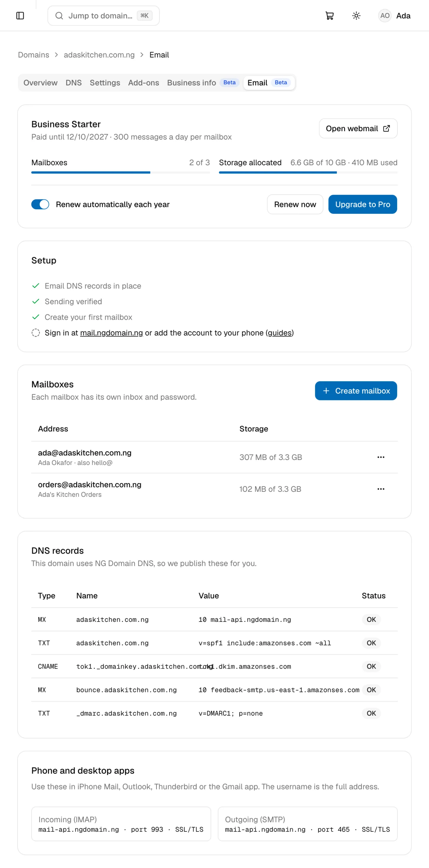Click the 307 MB of 3.3 GB storage value
The width and height of the screenshot is (429, 868).
[271, 457]
